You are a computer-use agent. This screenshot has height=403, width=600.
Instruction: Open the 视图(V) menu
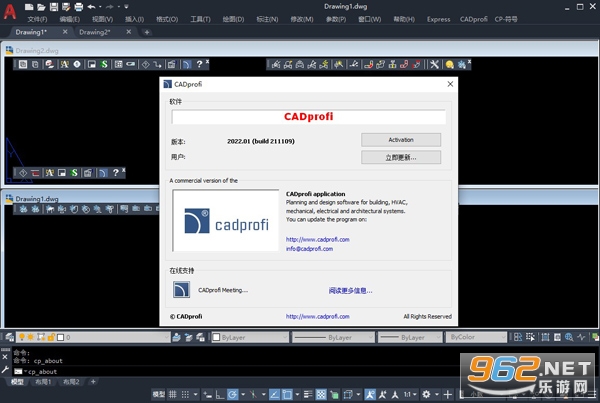tap(102, 19)
